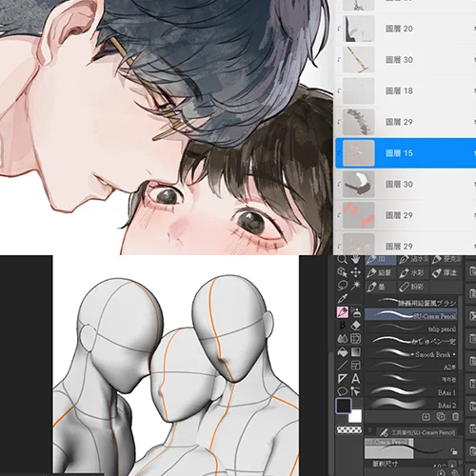Click the red strokes thumbnail of 圖層 29
This screenshot has width=476, height=476.
(x=359, y=215)
